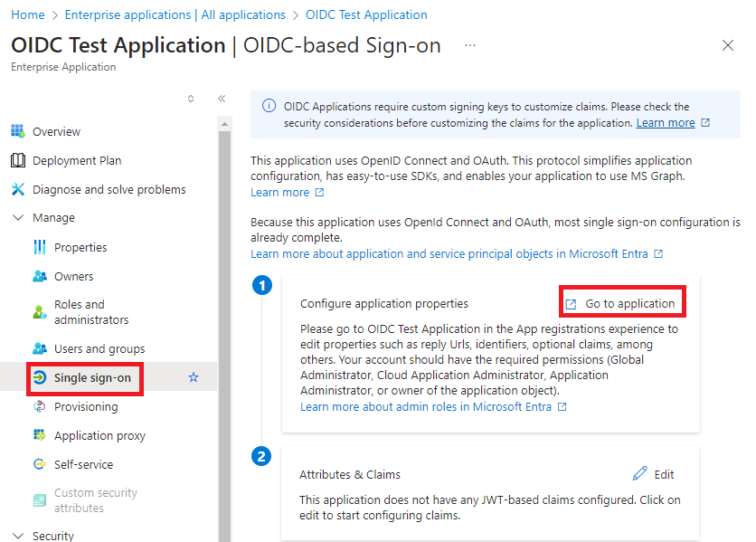Expand the Security section chevron

[x=18, y=536]
